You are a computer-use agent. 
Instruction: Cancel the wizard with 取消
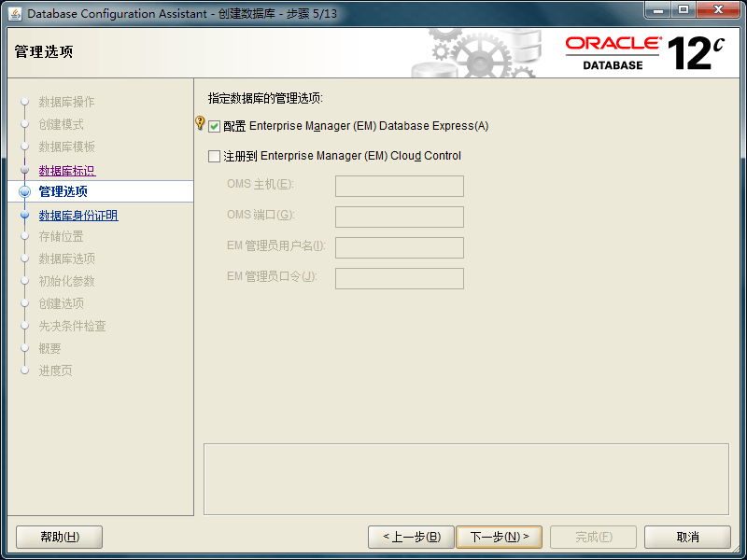687,537
